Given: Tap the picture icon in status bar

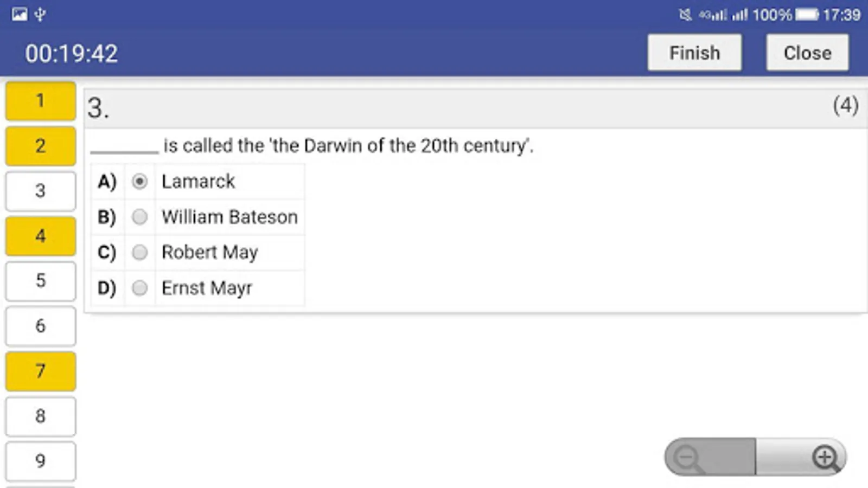Looking at the screenshot, I should click(20, 14).
